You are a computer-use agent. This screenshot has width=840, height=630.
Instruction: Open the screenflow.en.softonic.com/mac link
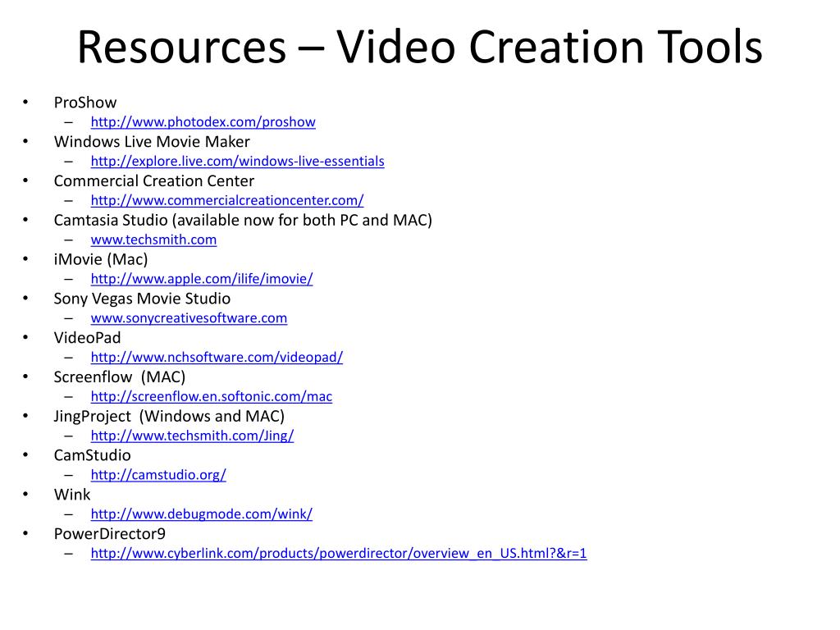(x=212, y=396)
